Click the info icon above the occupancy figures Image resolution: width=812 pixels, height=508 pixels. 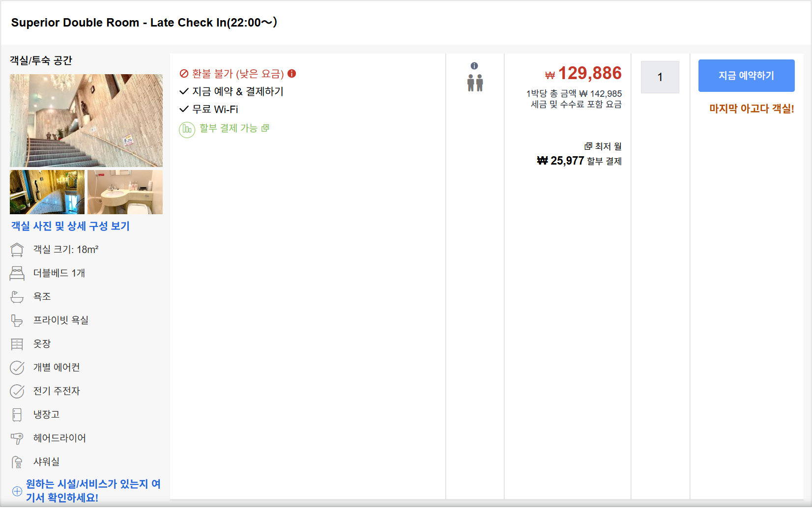point(474,64)
